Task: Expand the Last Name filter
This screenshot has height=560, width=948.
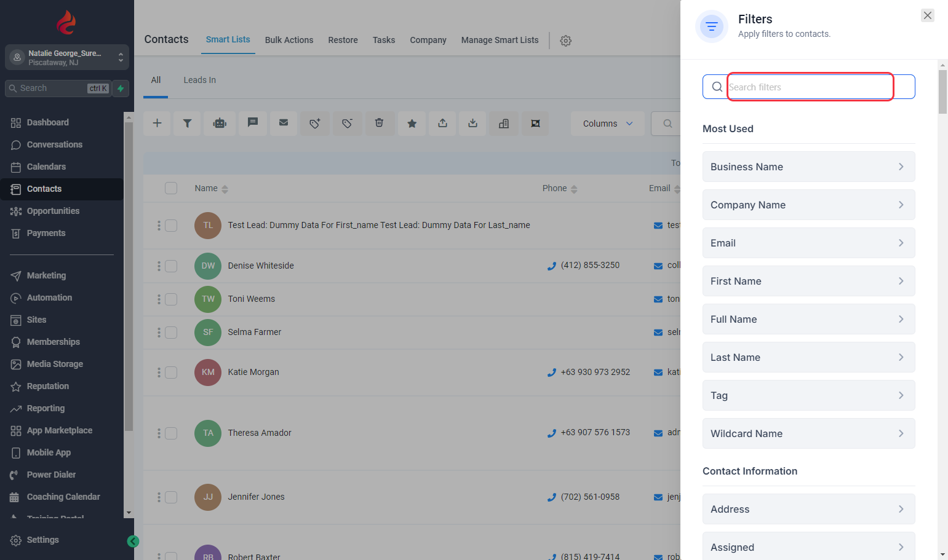Action: 808,357
